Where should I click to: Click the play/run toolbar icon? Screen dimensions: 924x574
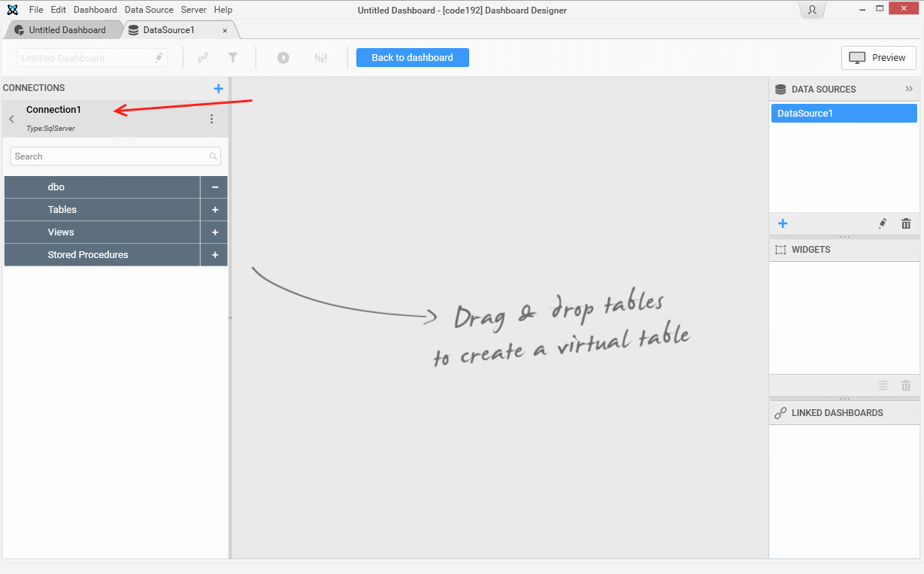tap(283, 58)
